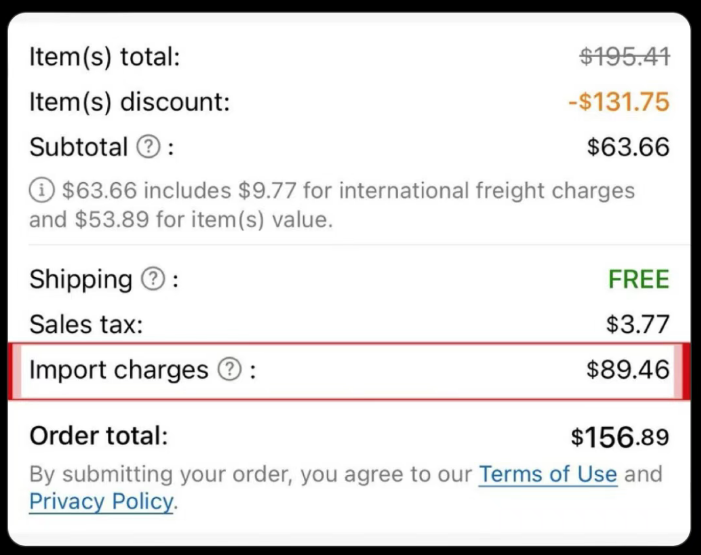The image size is (701, 555).
Task: Select the $89.46 import charges amount
Action: pos(627,370)
